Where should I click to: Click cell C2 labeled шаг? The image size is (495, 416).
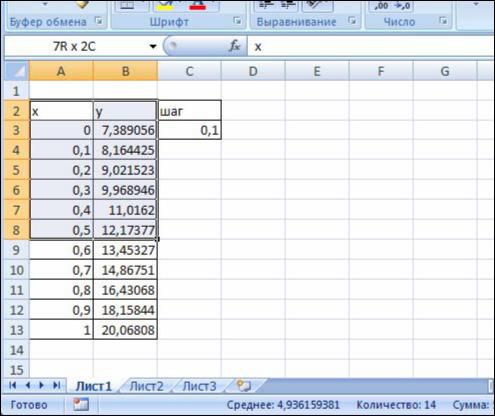[189, 110]
